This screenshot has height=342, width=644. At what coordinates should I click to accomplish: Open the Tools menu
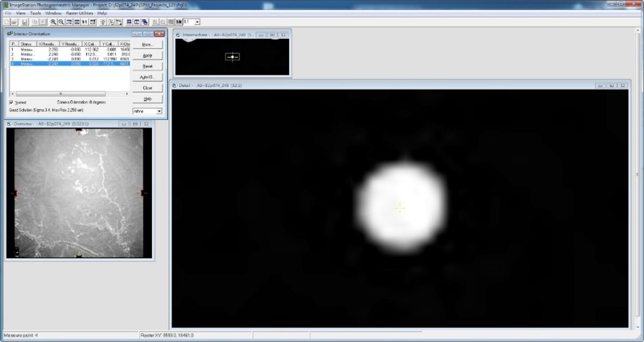click(35, 13)
